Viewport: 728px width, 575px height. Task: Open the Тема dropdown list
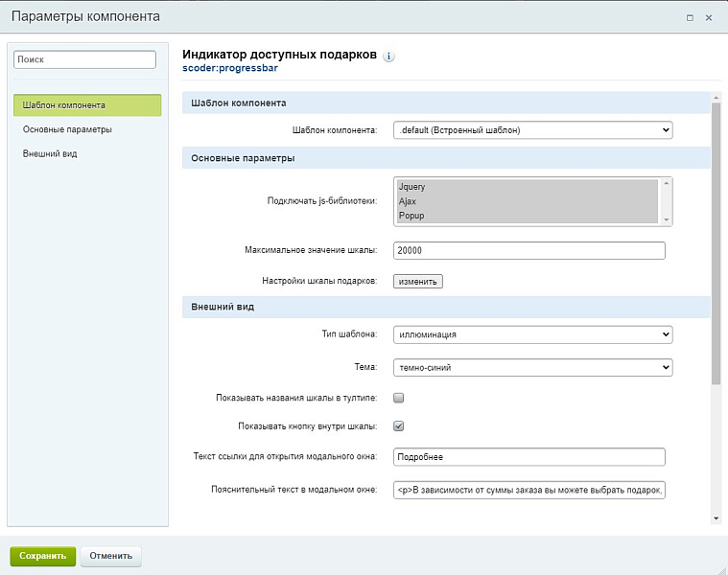(x=532, y=367)
